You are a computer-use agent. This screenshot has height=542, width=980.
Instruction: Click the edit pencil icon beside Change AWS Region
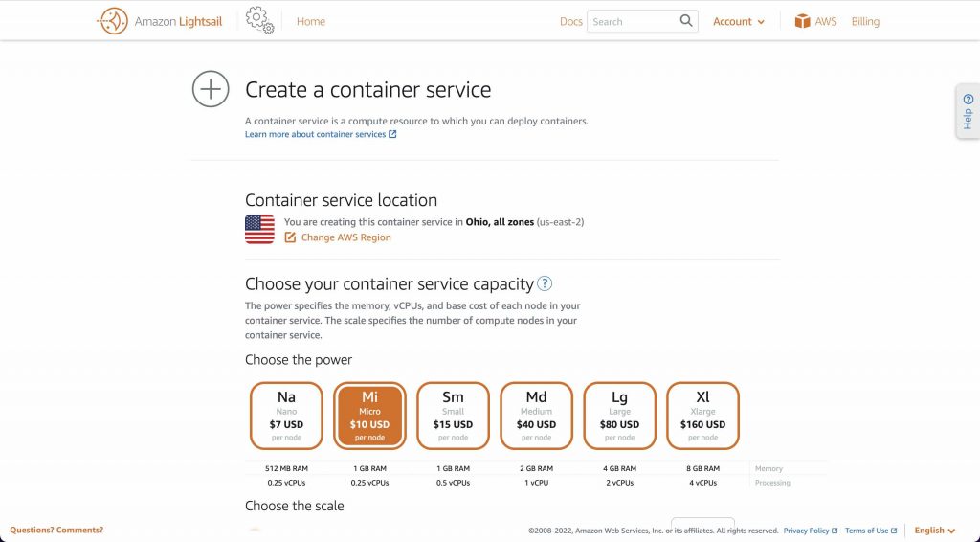[290, 237]
